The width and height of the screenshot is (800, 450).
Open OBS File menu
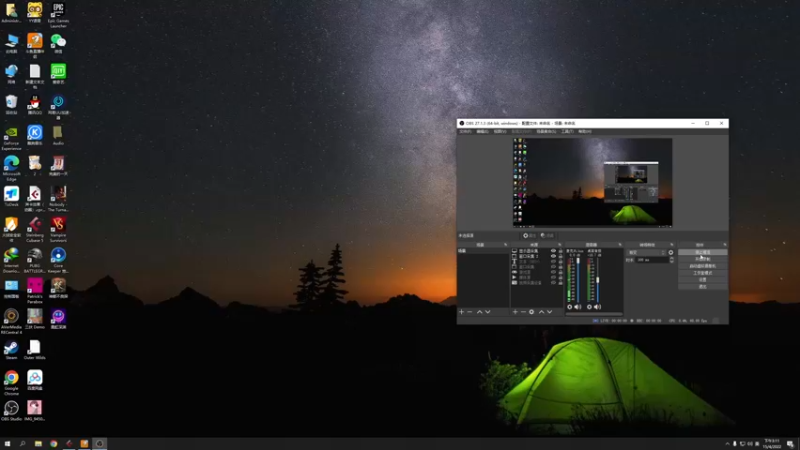465,131
